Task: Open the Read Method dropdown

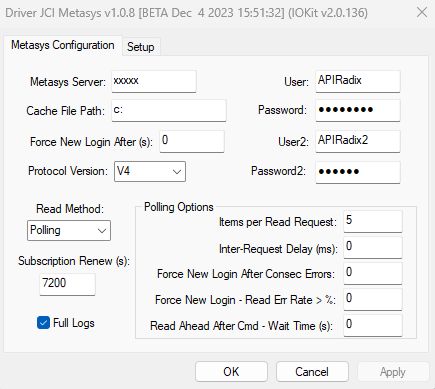Action: [x=69, y=230]
